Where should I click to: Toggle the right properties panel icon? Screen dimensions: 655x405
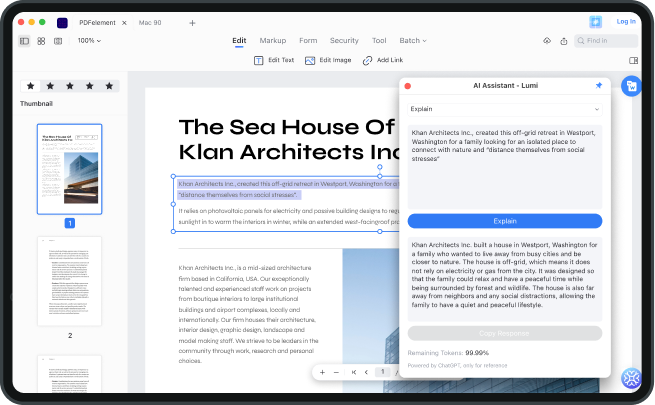[633, 61]
